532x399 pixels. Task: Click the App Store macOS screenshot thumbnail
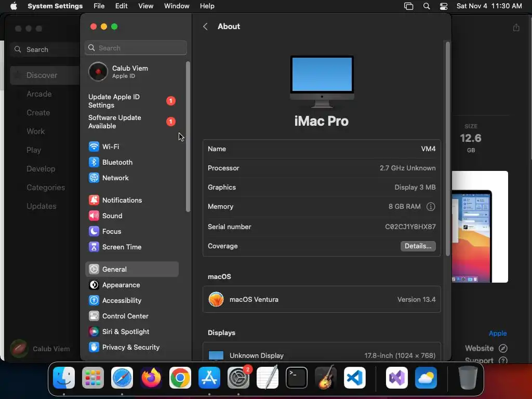tap(480, 227)
